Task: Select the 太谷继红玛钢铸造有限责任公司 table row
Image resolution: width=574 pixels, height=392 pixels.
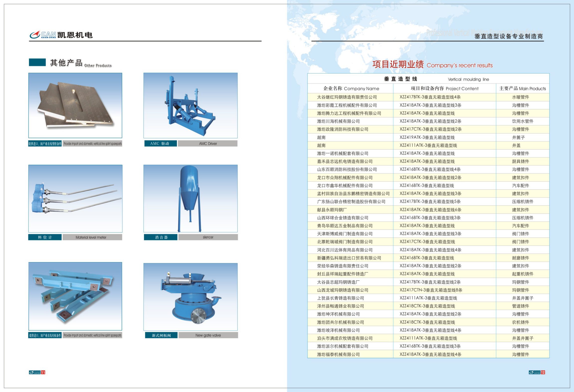Action: point(428,97)
